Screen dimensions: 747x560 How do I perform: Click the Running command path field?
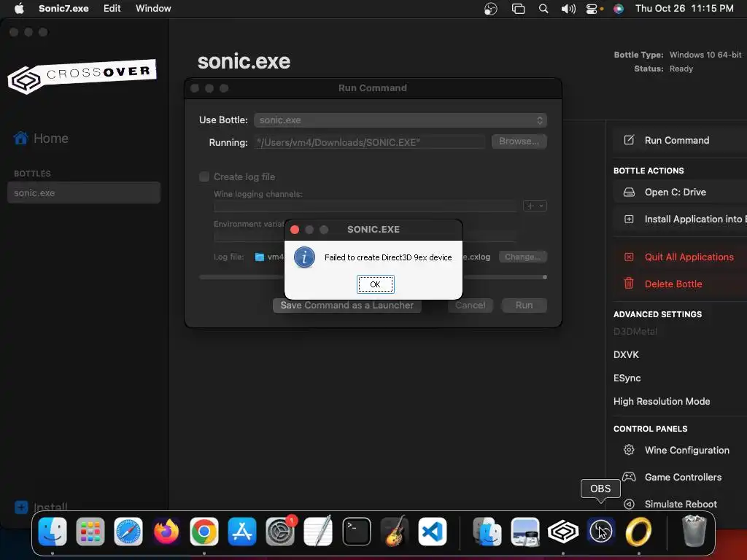(x=370, y=142)
